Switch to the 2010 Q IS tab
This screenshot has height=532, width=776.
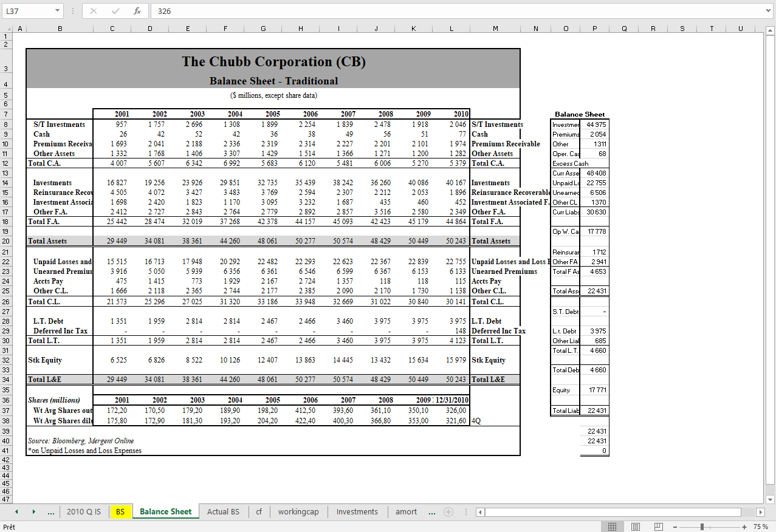(84, 512)
